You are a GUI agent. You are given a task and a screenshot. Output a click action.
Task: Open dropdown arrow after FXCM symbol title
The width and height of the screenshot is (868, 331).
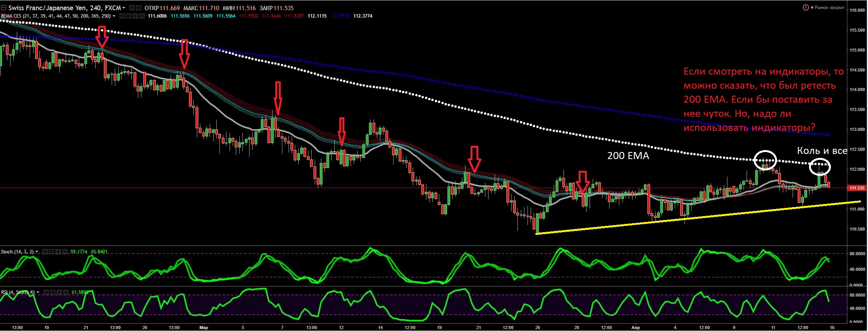[124, 8]
